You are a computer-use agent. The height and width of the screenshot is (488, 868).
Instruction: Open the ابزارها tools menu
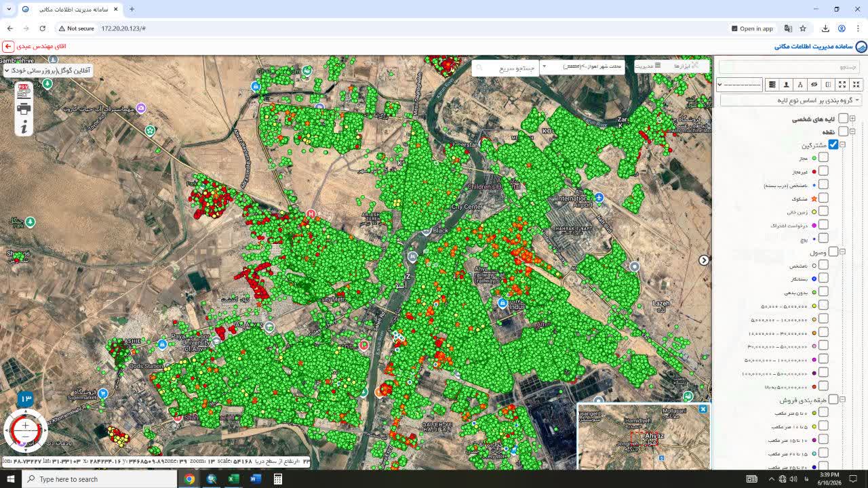tap(686, 66)
